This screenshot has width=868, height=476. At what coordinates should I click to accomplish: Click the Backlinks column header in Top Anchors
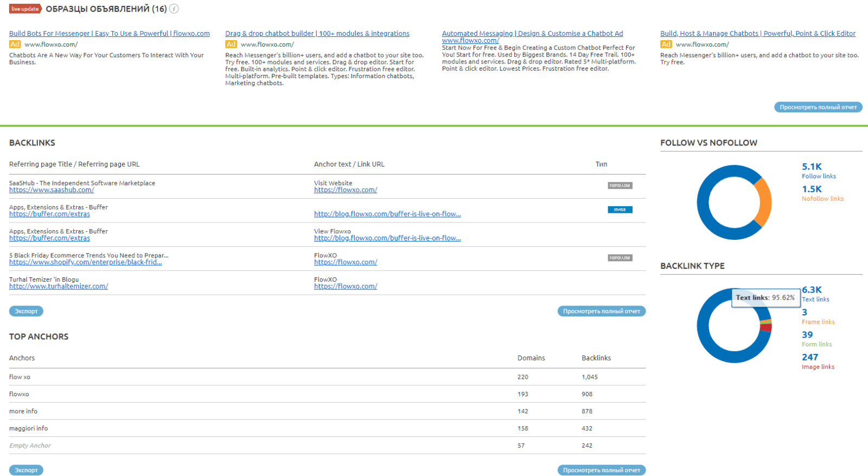(x=596, y=358)
